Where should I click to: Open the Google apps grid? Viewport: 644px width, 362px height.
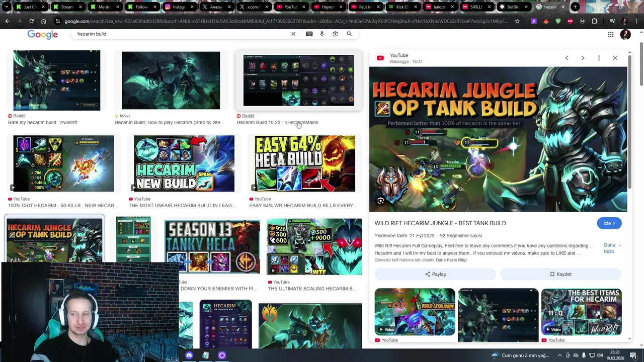click(x=610, y=34)
